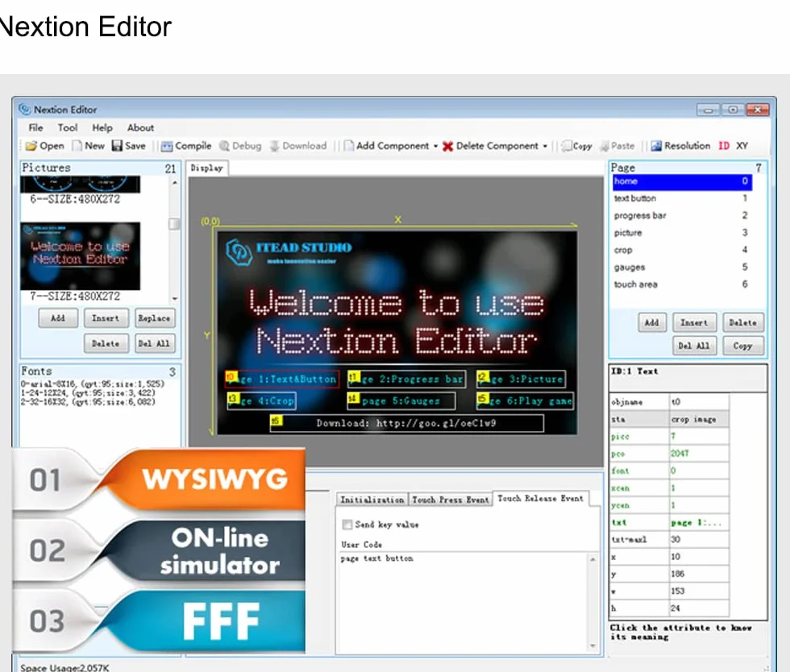The width and height of the screenshot is (790, 672).
Task: Click Delete button in the Pictures panel
Action: 106,343
